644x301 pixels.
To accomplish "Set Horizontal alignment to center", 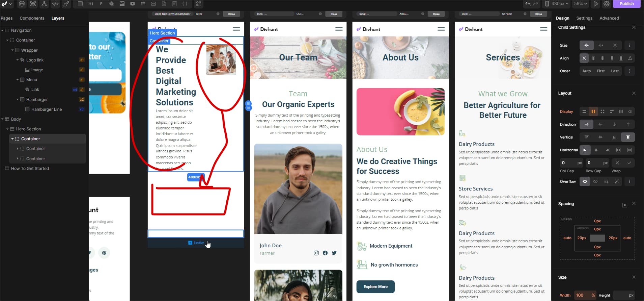I will pos(596,150).
